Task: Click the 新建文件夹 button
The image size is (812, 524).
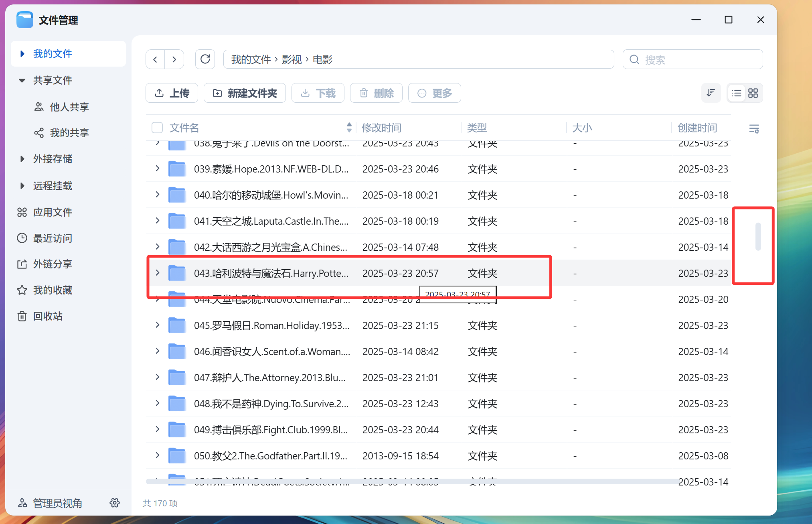Action: click(x=245, y=93)
